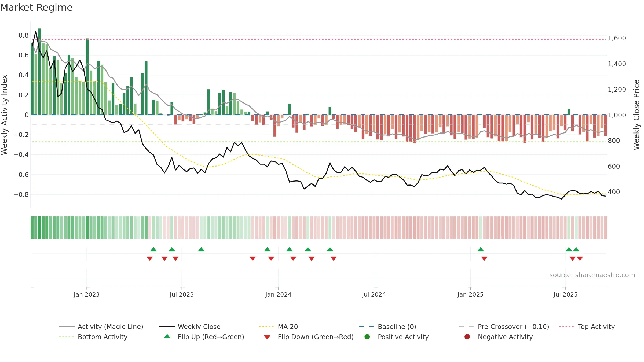Toggle Bottom Activity legend entry
644x362 pixels.
coord(93,337)
